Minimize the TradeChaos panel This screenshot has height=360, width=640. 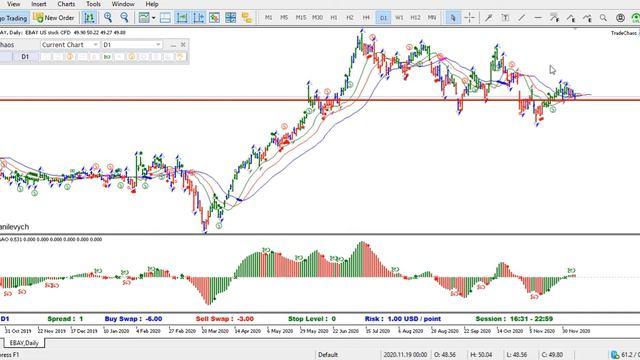pos(173,44)
